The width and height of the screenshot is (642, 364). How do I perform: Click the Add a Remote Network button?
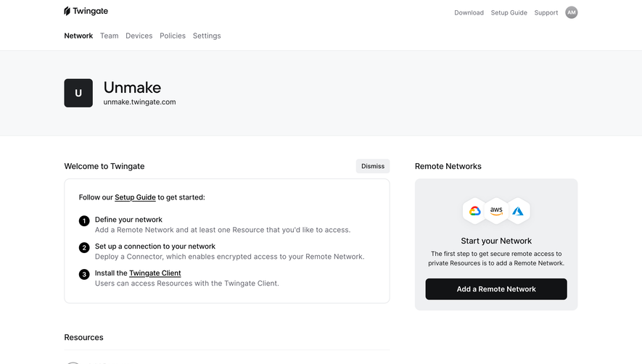point(496,289)
